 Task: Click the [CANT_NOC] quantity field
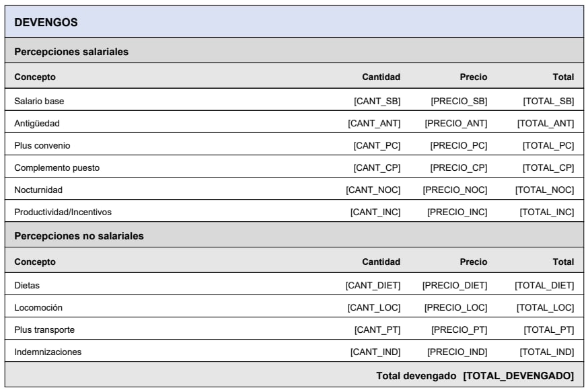[x=373, y=190]
